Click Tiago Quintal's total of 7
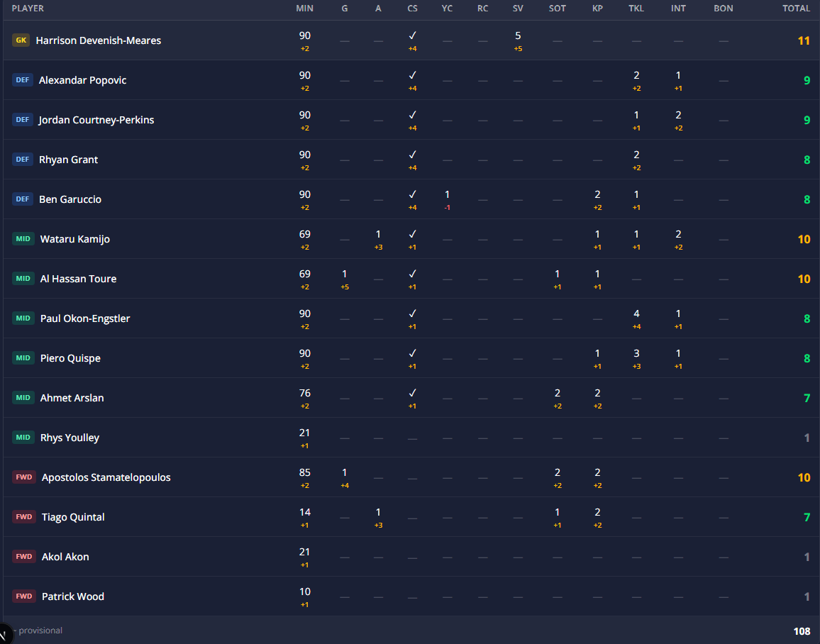This screenshot has height=644, width=820. 807,518
